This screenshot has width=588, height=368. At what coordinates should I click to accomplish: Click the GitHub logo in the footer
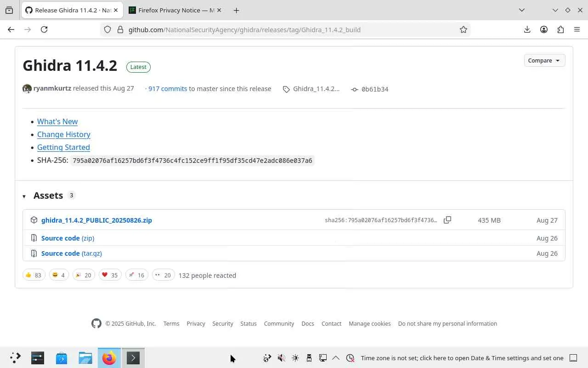[96, 323]
